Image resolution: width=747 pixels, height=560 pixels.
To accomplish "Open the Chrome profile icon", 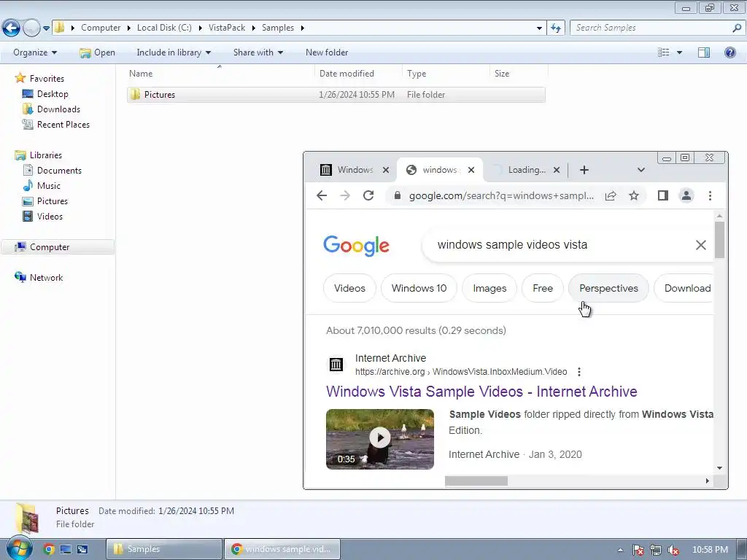I will click(x=686, y=195).
